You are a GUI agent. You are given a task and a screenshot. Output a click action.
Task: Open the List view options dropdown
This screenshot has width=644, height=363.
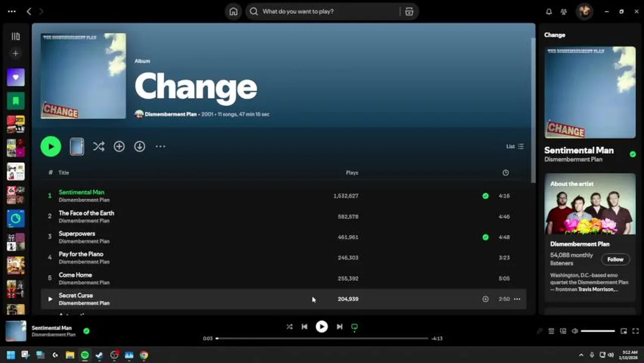click(x=515, y=146)
